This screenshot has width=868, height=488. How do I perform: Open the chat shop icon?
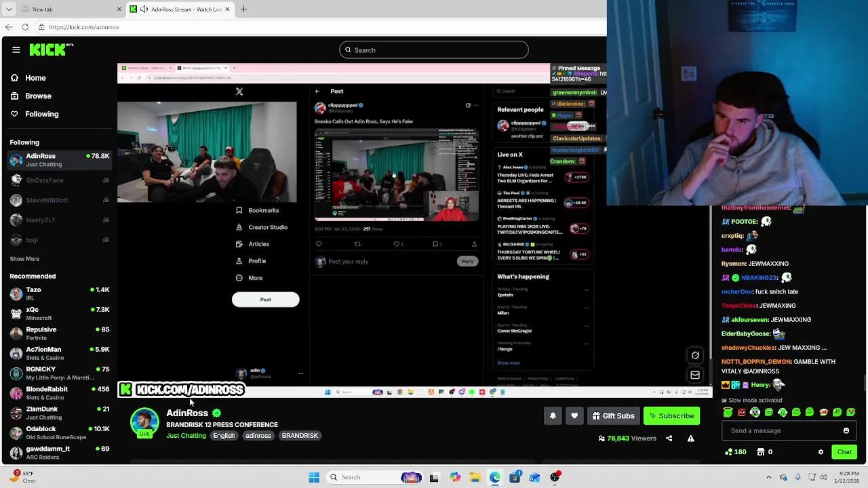tap(761, 452)
